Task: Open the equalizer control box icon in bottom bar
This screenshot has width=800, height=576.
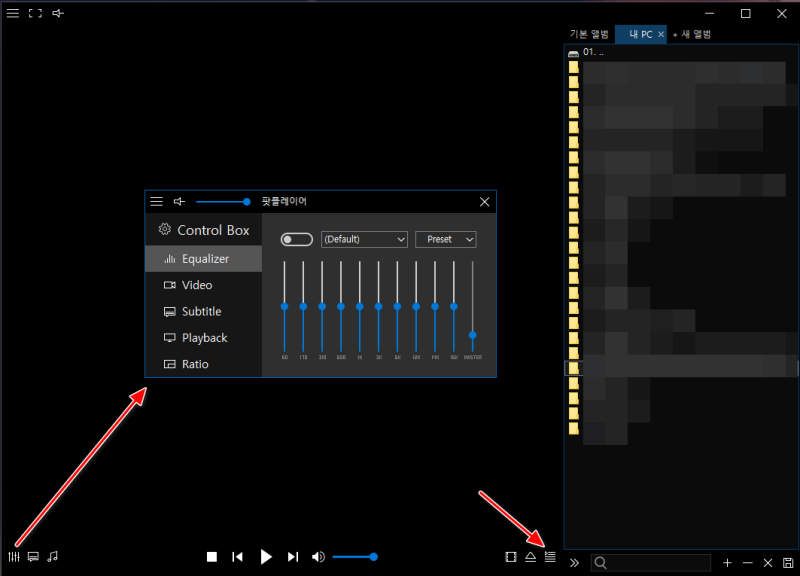Action: [x=14, y=557]
